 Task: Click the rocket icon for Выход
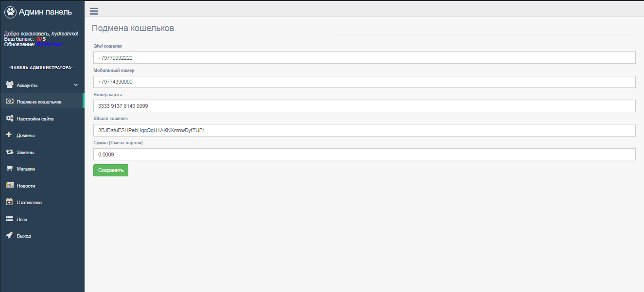(9, 236)
